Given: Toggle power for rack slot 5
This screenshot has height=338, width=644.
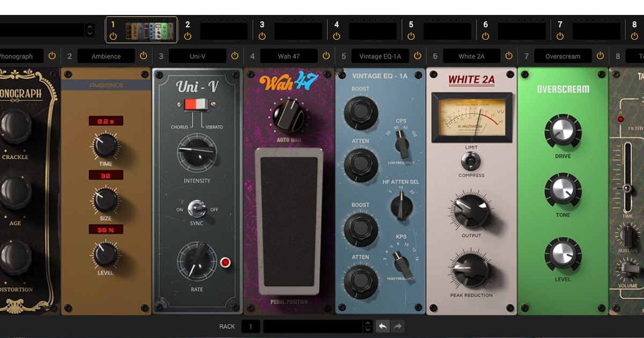Looking at the screenshot, I should pyautogui.click(x=411, y=36).
